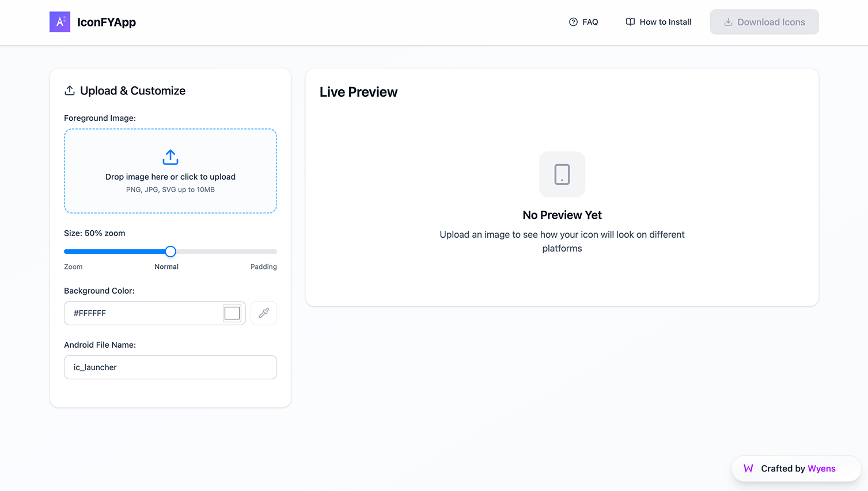
Task: Click the download arrow icon in header
Action: (728, 22)
